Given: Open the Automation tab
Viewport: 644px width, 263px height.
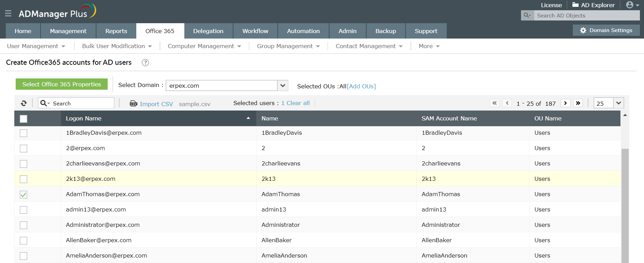Looking at the screenshot, I should point(303,31).
